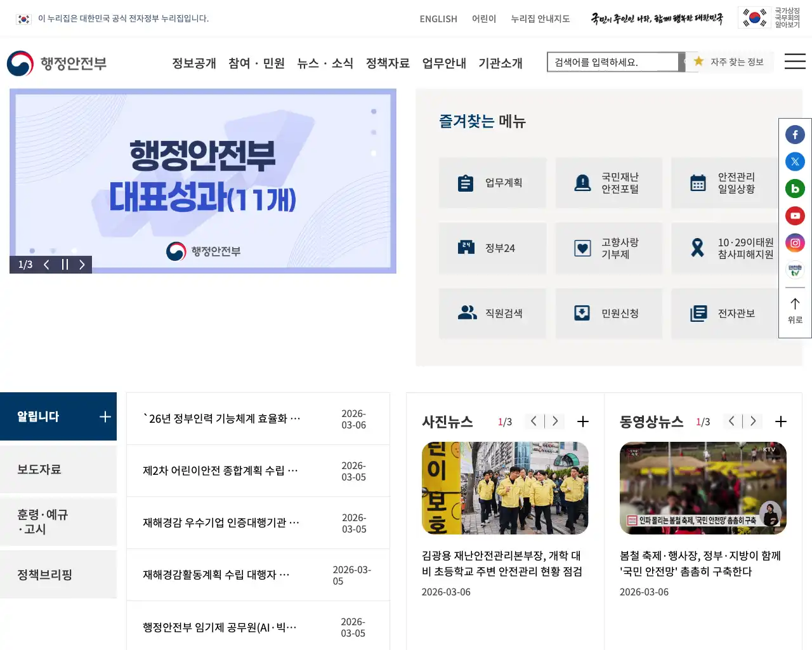Open the hamburger navigation menu

(x=794, y=62)
